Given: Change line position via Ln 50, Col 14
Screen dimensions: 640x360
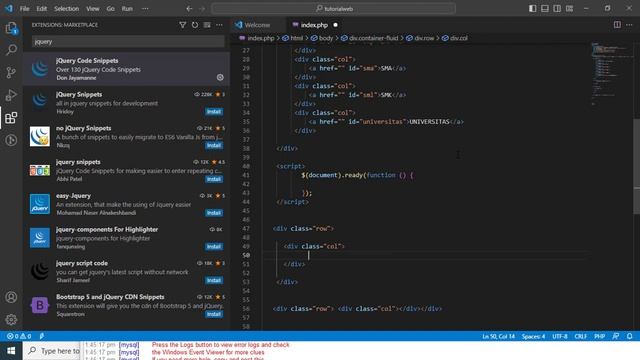Looking at the screenshot, I should (x=498, y=336).
